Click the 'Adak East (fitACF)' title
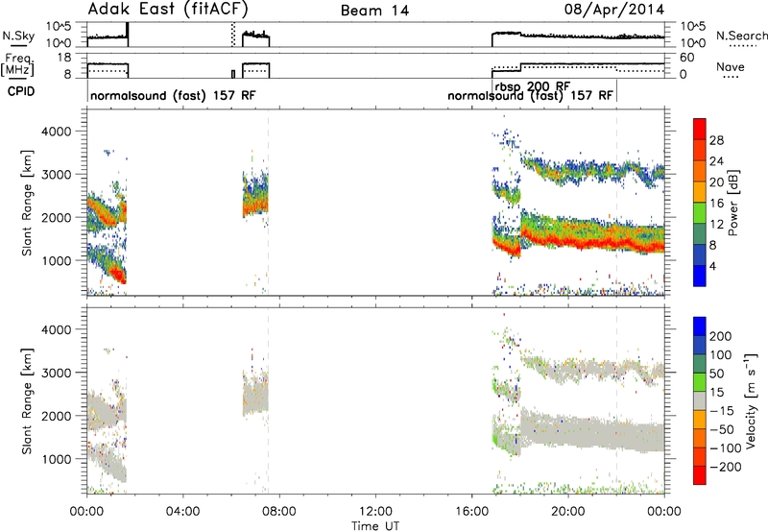 click(x=168, y=10)
